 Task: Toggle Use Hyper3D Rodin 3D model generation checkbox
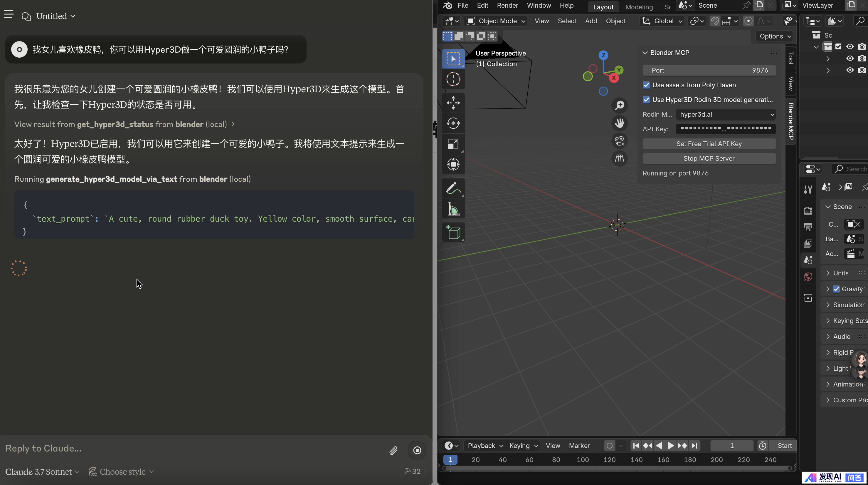coord(646,99)
